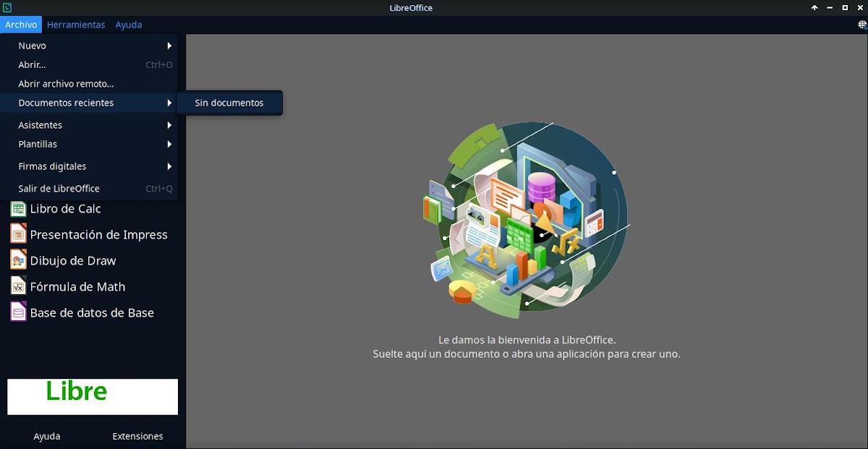Screen dimensions: 868x449
Task: Open a Base de datos de Base
Action: 92,312
